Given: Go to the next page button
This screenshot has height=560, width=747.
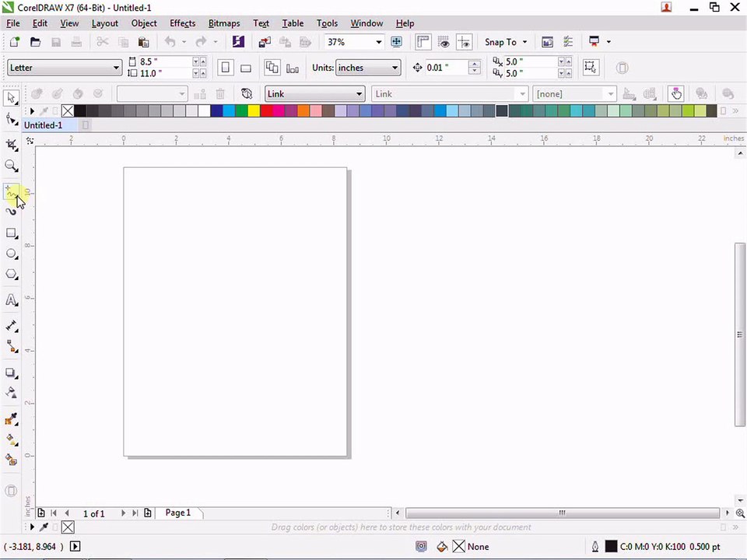Looking at the screenshot, I should pyautogui.click(x=123, y=513).
